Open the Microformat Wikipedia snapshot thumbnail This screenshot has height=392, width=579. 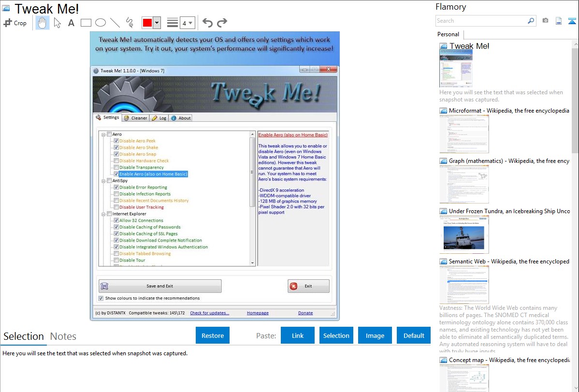tap(464, 134)
